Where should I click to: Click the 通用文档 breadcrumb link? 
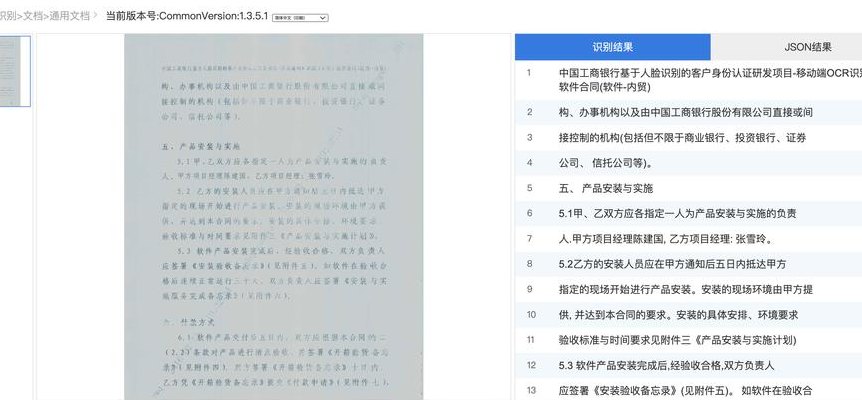pyautogui.click(x=69, y=16)
